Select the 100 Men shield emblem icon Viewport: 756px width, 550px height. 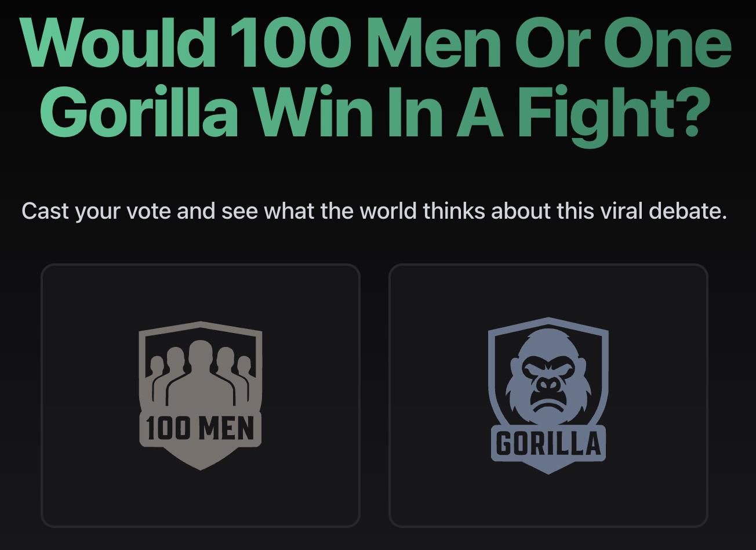point(201,395)
